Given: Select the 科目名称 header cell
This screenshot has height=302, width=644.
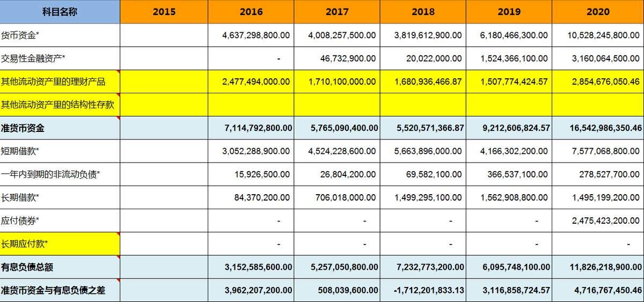Looking at the screenshot, I should point(60,12).
